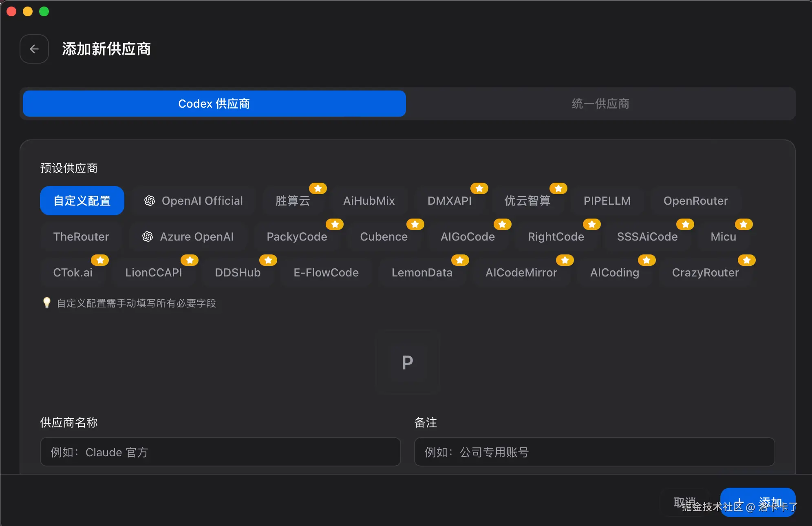Click the star badge on AIGoCode

[503, 224]
